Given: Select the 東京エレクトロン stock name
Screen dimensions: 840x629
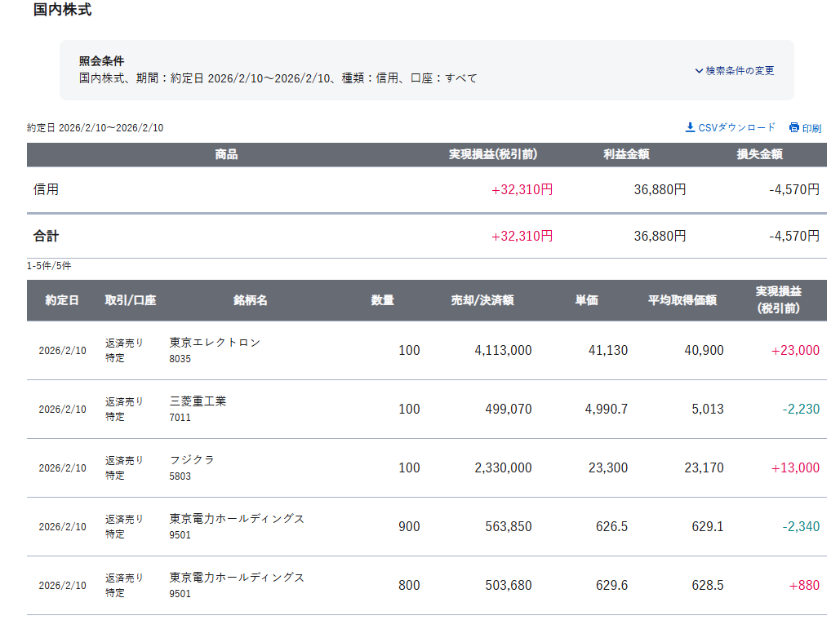Looking at the screenshot, I should click(215, 343).
